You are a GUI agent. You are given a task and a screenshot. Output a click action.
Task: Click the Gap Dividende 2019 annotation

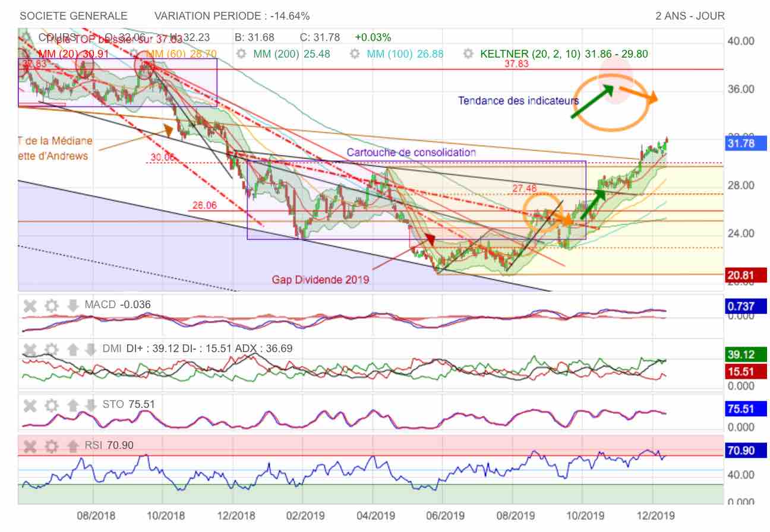click(321, 279)
